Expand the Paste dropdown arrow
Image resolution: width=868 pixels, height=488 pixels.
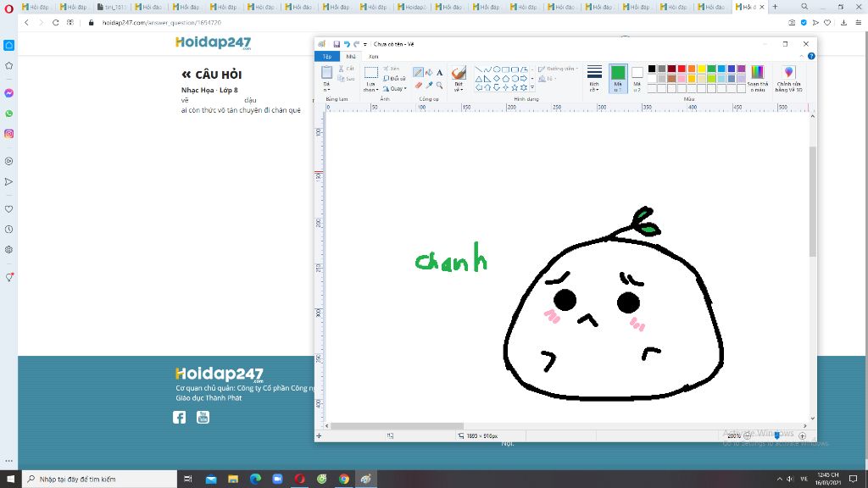click(326, 87)
